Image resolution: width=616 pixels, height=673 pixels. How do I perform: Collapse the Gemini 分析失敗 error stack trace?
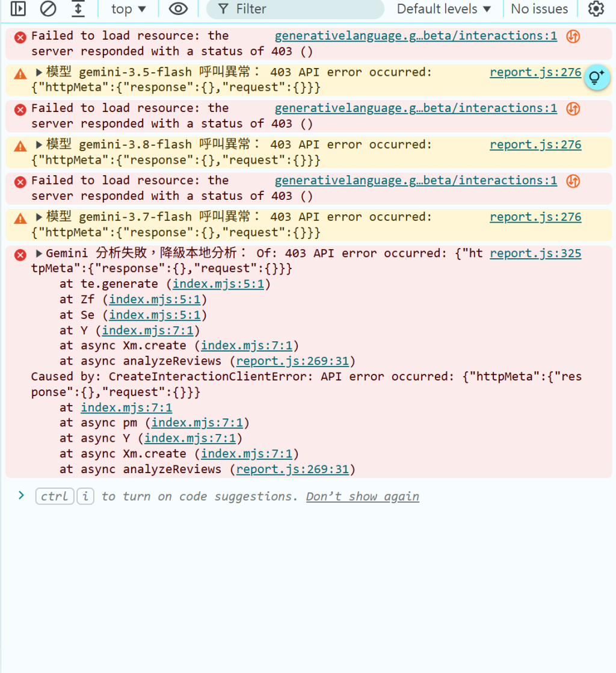pos(38,253)
